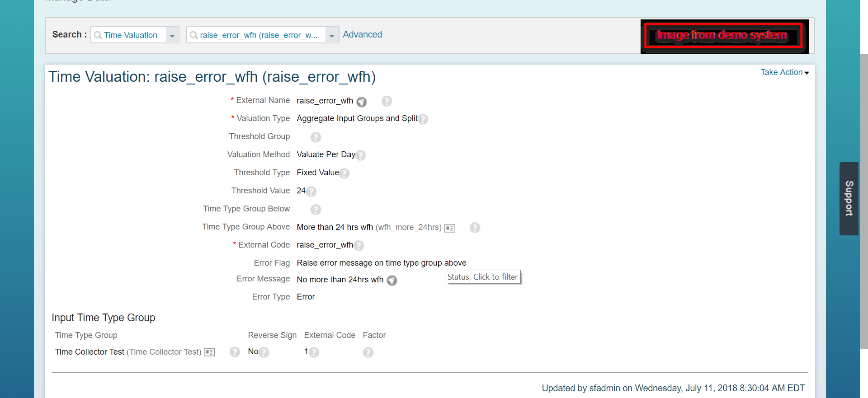Click help icon beside Valuate Per Day
The image size is (868, 398).
tap(361, 155)
